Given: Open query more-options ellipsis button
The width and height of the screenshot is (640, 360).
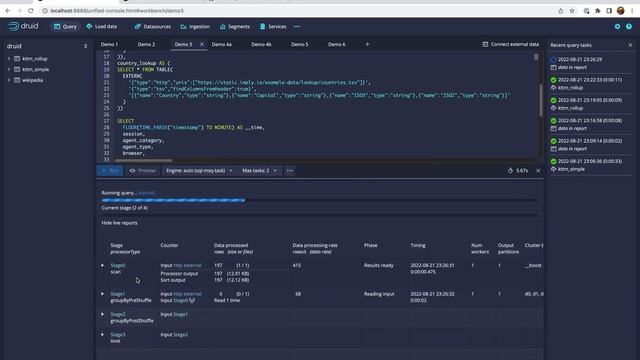Looking at the screenshot, I should (x=289, y=171).
